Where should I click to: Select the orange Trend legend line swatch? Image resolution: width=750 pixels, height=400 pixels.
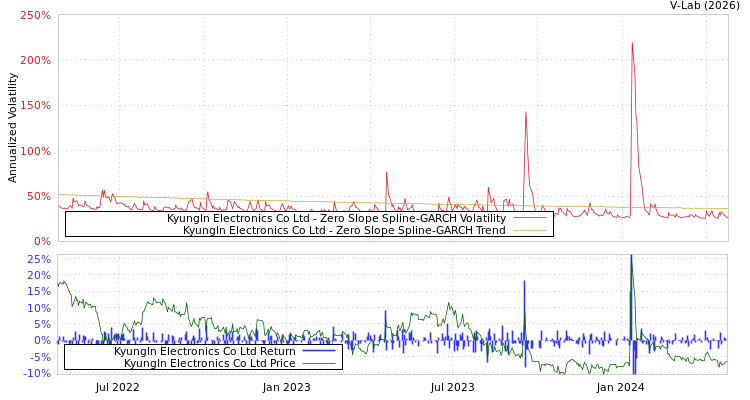point(529,231)
